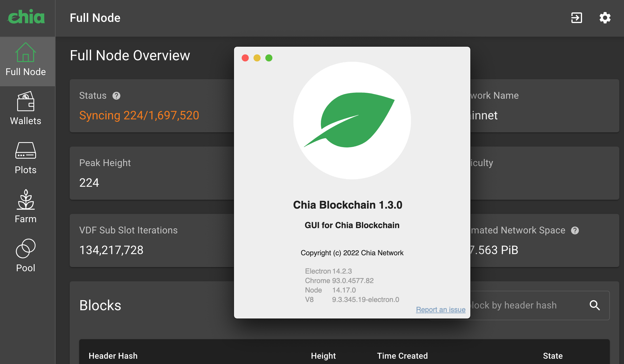This screenshot has height=364, width=624.
Task: Click the VDF Sub Slot Iterations value 134,217,728
Action: [x=111, y=250]
